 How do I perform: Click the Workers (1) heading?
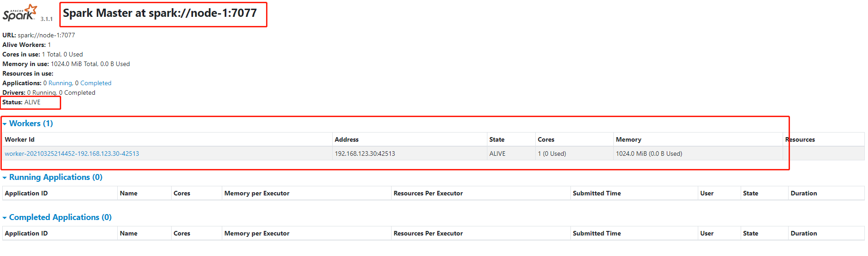pos(31,123)
